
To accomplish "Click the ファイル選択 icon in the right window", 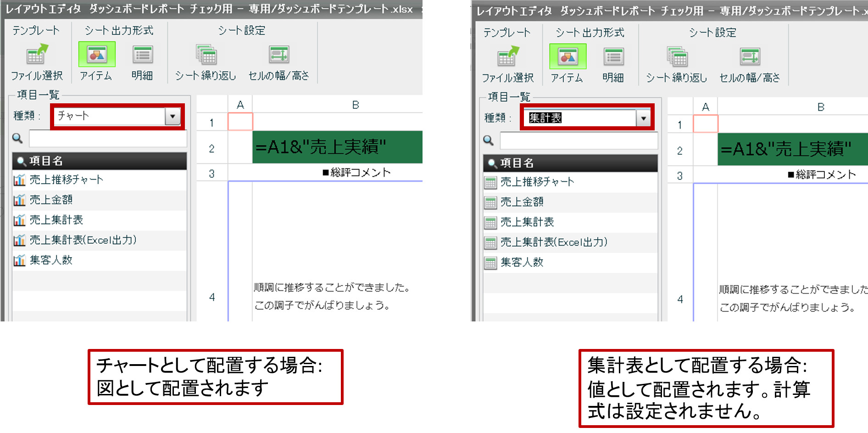I will [507, 57].
